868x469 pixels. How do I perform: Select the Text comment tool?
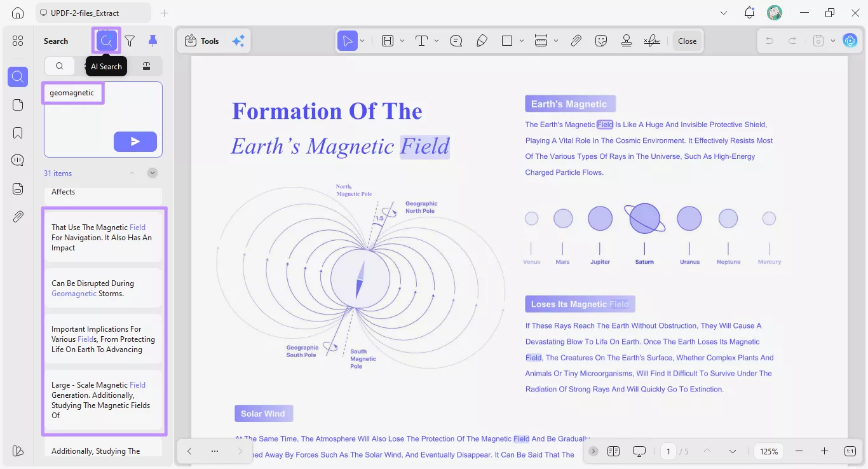tap(421, 41)
